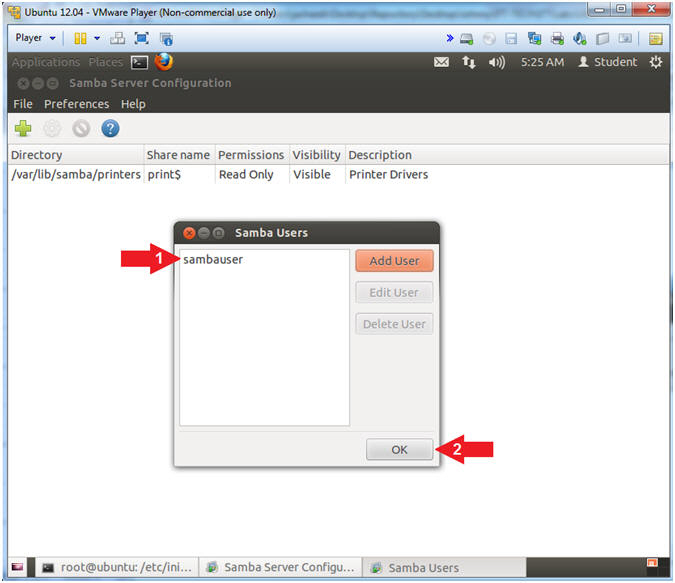Enter VMware full screen mode icon
Screen dimensions: 675x583
pos(142,39)
